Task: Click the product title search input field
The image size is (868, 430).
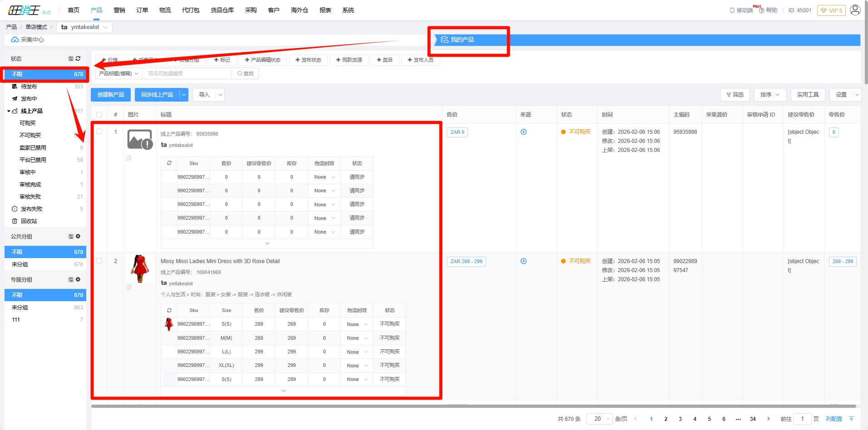Action: (x=187, y=73)
